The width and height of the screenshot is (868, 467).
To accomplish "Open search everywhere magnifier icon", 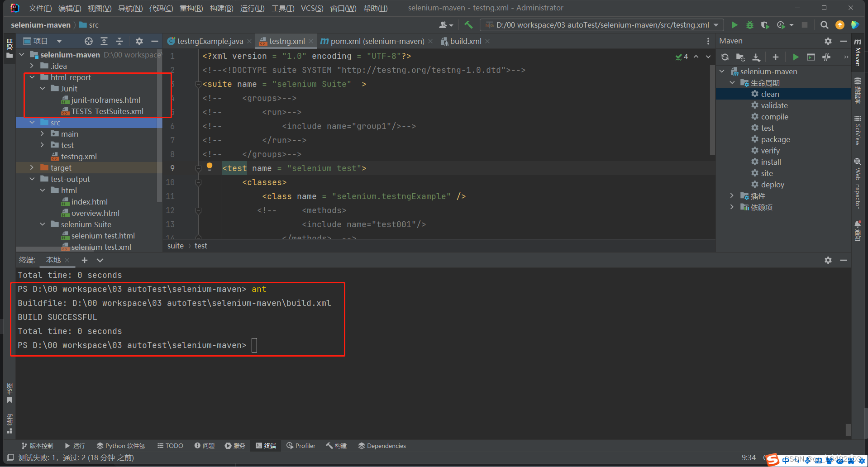I will [x=824, y=25].
